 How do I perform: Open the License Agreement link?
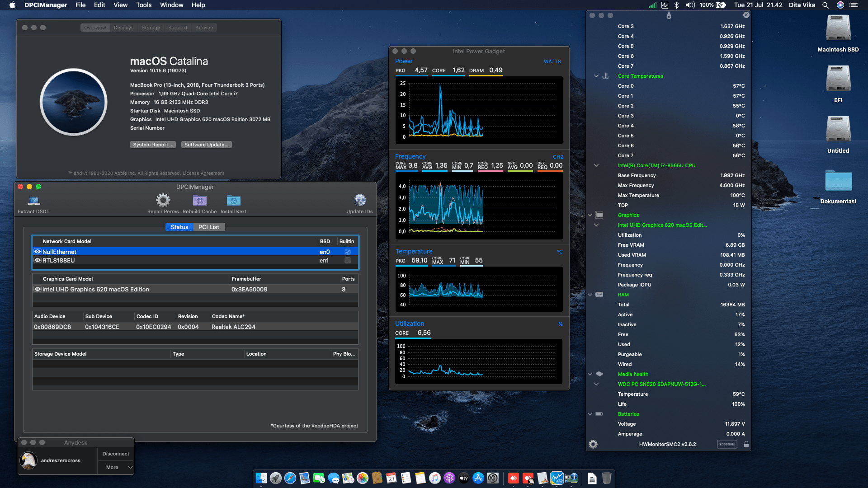click(203, 173)
